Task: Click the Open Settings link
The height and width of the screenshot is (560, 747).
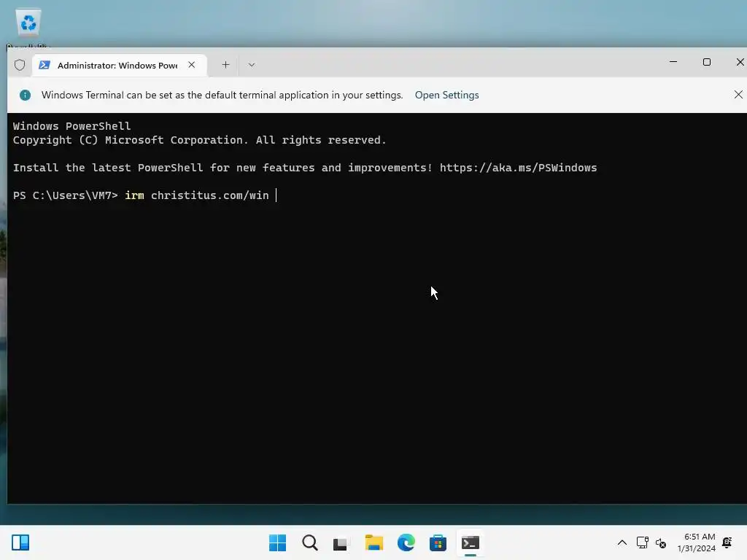Action: click(x=446, y=95)
